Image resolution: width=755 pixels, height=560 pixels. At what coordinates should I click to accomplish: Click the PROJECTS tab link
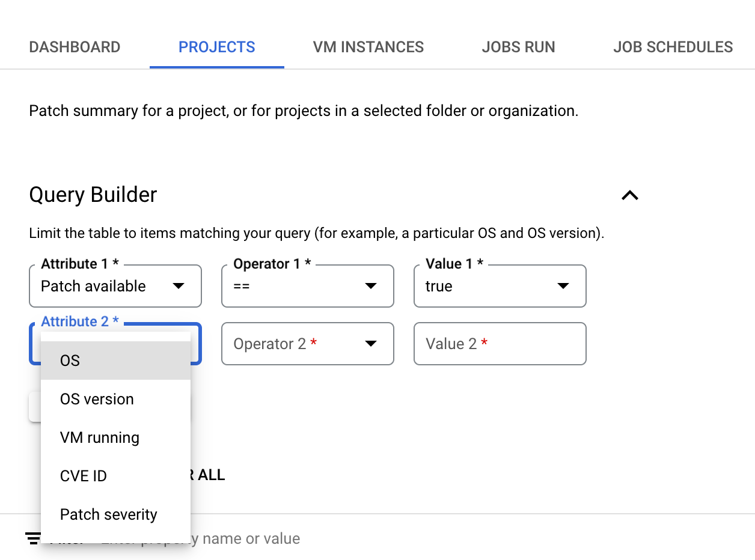(x=216, y=47)
